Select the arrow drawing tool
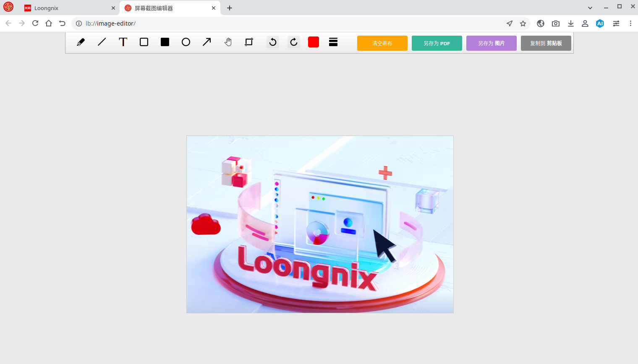The width and height of the screenshot is (638, 364). (207, 42)
